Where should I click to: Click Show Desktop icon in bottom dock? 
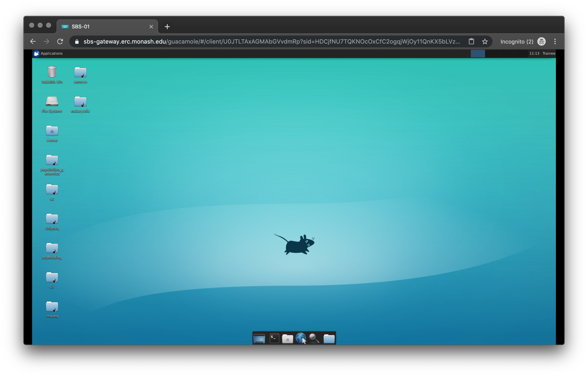coord(259,339)
